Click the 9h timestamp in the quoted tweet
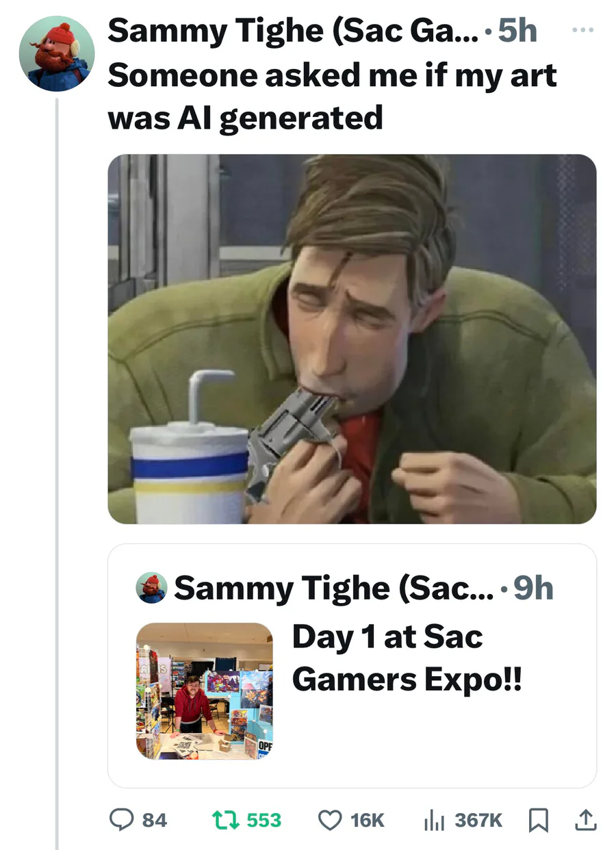This screenshot has height=850, width=616. (532, 588)
